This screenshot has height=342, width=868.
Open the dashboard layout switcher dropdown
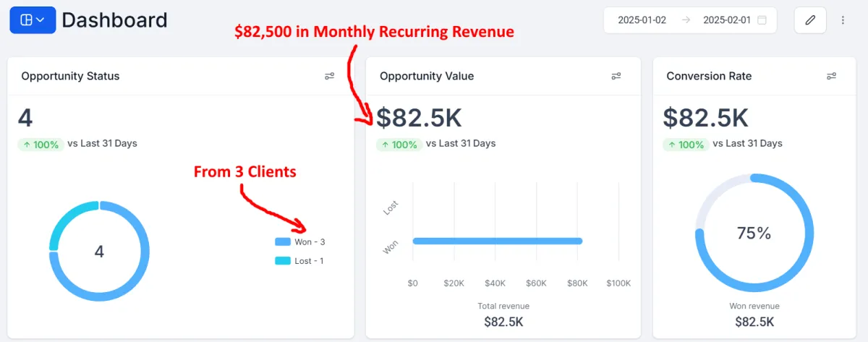click(x=33, y=20)
